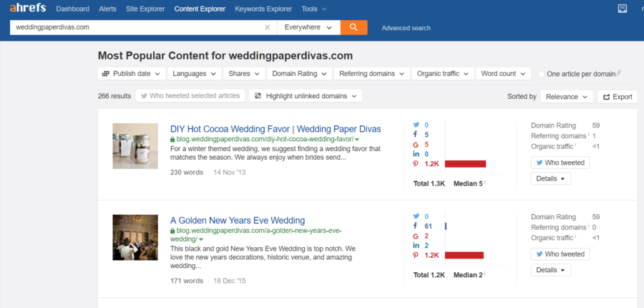Viewport: 644px width, 308px height.
Task: Switch to Site Explorer
Action: pos(145,9)
